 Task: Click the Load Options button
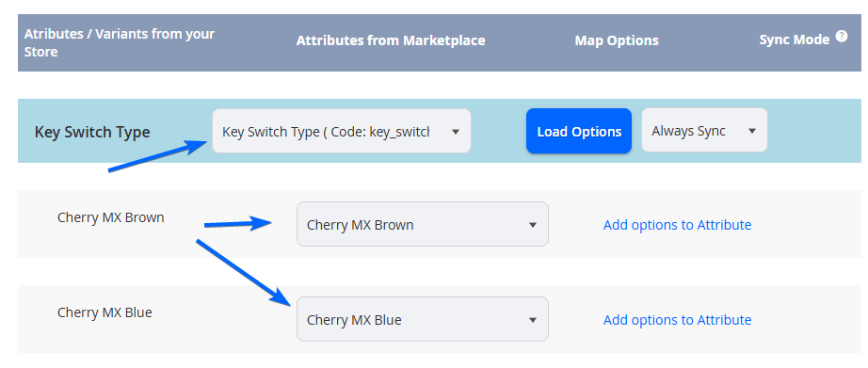578,131
